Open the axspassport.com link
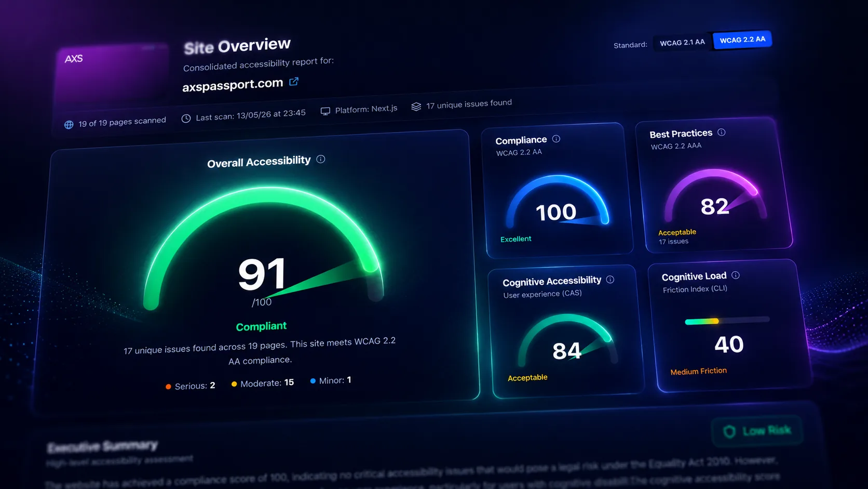 (233, 85)
